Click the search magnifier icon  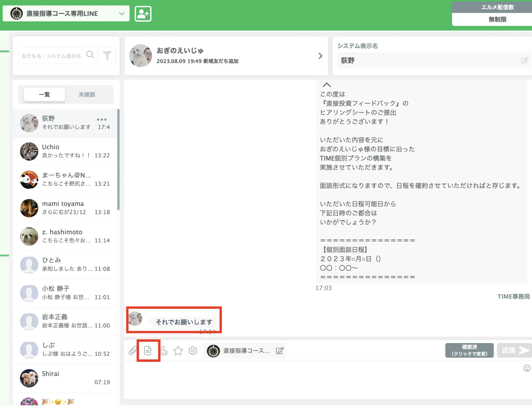click(x=90, y=55)
